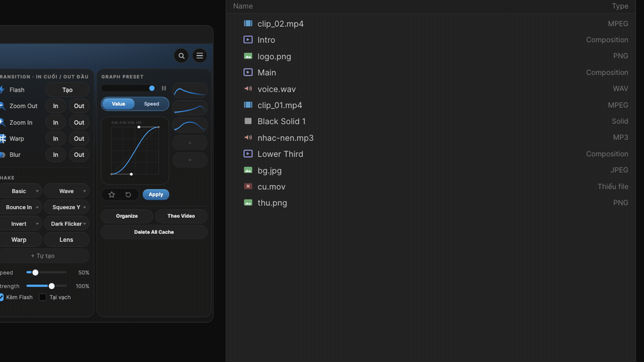Click Out for Warp transition

coord(79,139)
